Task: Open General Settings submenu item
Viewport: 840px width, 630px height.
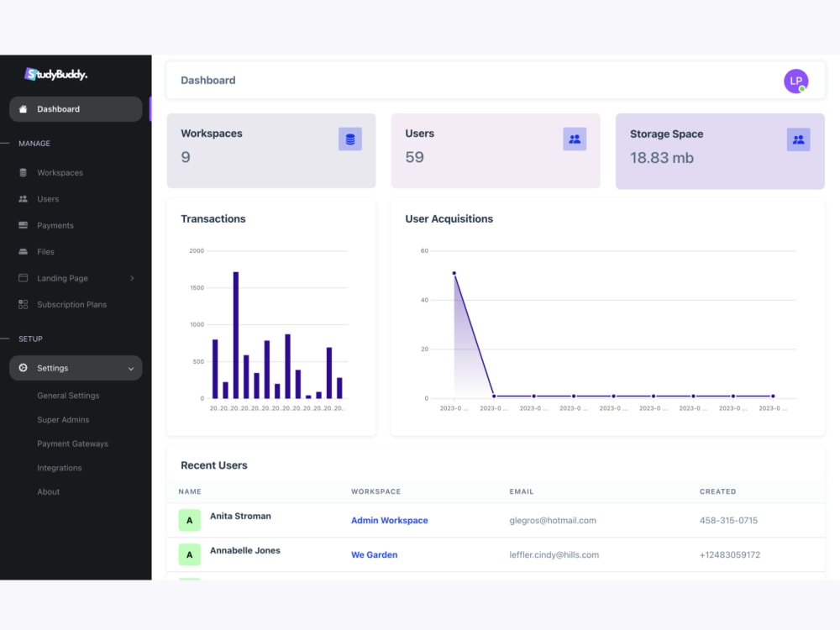Action: [68, 396]
